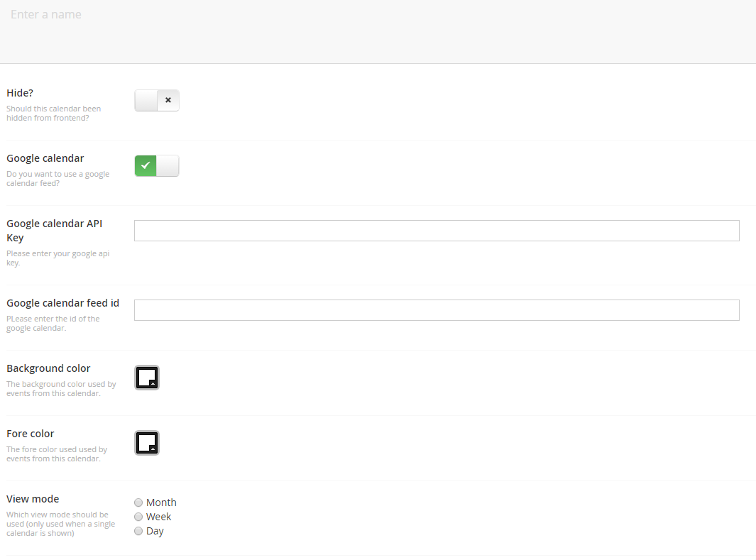Screen dimensions: 756x560
Task: Select the Day view mode radio
Action: click(138, 531)
